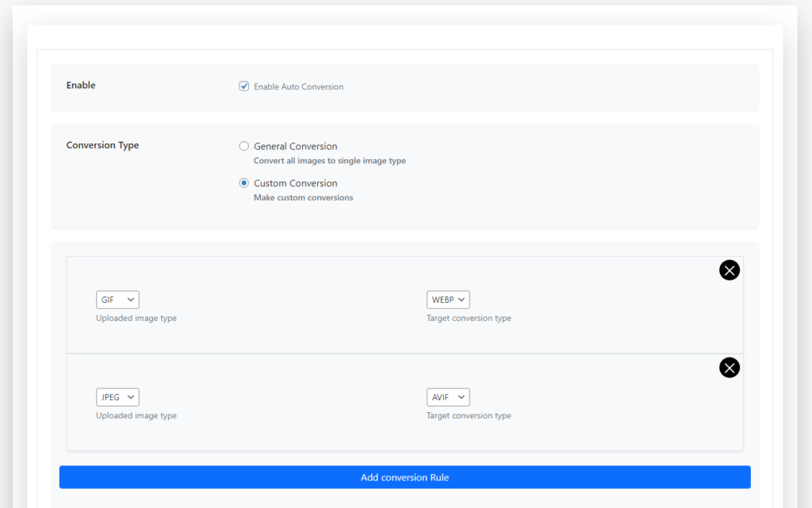This screenshot has height=508, width=812.
Task: Click the Make custom conversions description
Action: pyautogui.click(x=302, y=197)
